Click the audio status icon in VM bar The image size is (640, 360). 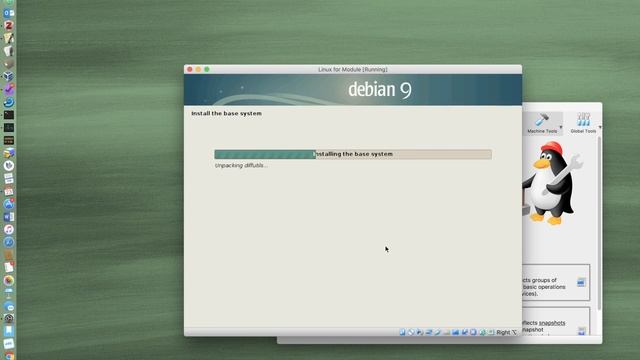tap(420, 332)
